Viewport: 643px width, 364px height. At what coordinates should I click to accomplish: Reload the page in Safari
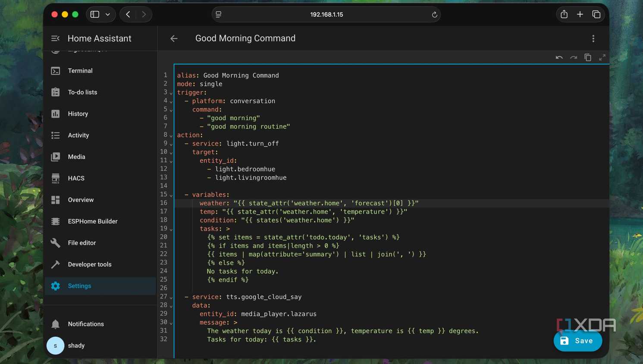434,15
